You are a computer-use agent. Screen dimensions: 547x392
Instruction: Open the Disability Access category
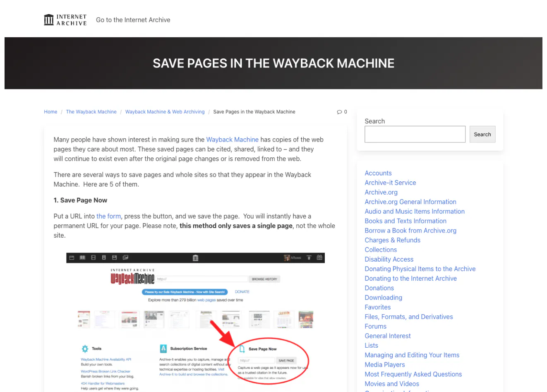click(x=389, y=259)
